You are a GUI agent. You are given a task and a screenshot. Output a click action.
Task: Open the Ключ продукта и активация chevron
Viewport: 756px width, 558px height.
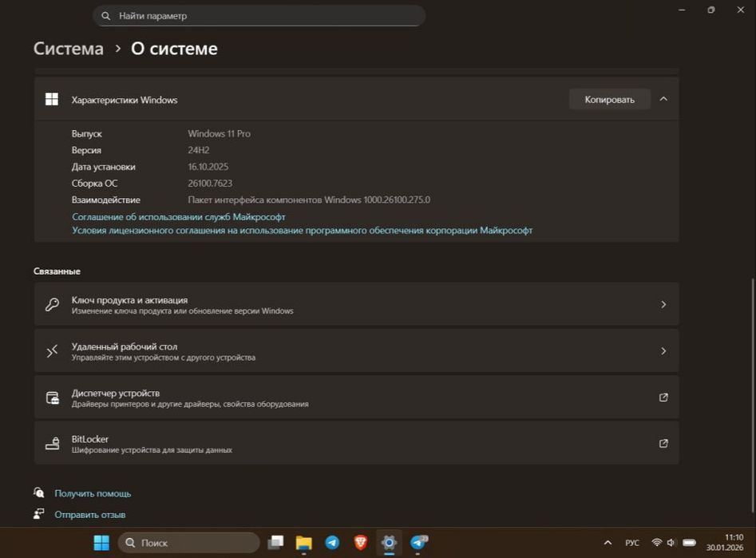click(x=663, y=304)
